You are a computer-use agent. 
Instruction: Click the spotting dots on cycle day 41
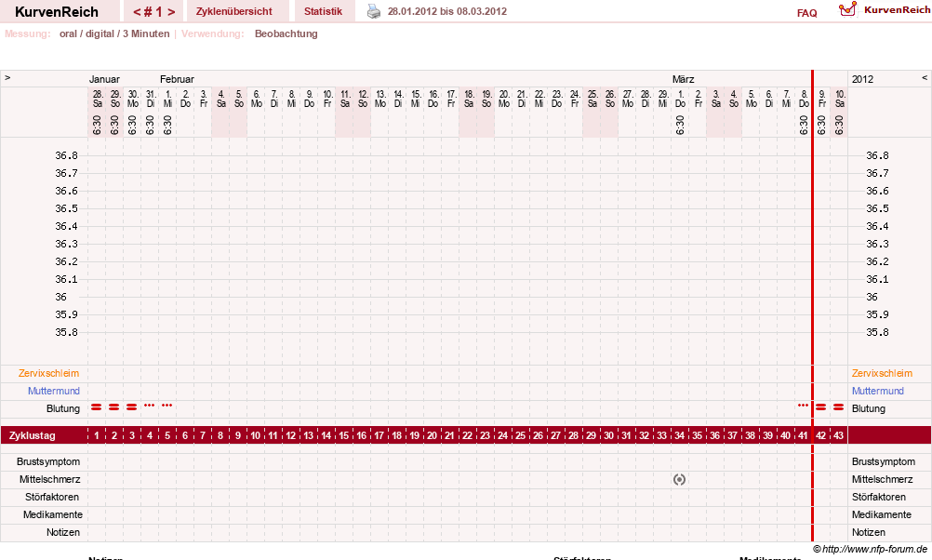[x=803, y=405]
